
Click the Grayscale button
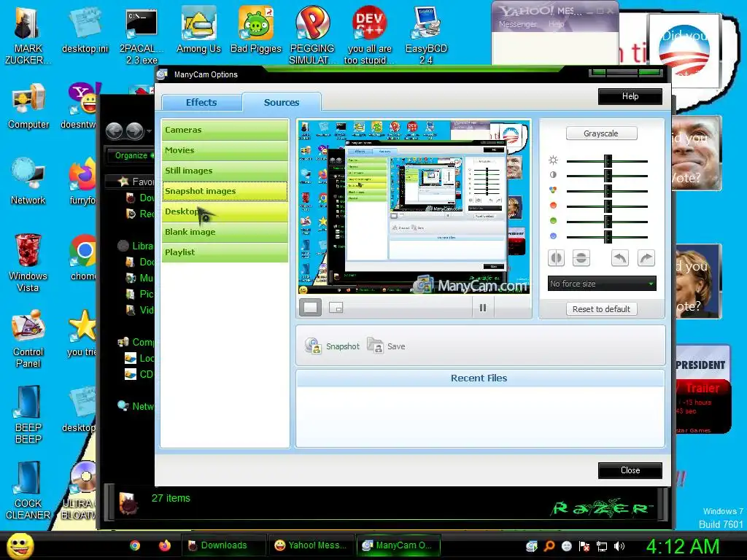(x=601, y=133)
